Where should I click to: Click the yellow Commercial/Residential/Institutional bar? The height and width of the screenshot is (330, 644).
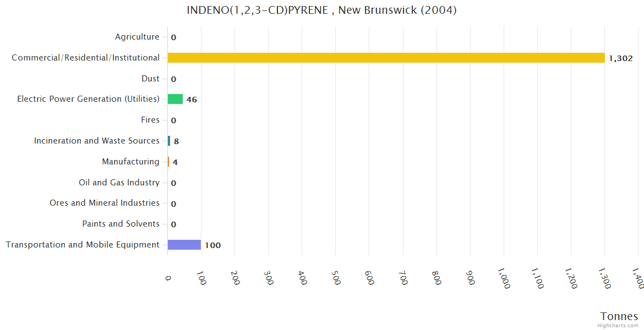pyautogui.click(x=386, y=58)
